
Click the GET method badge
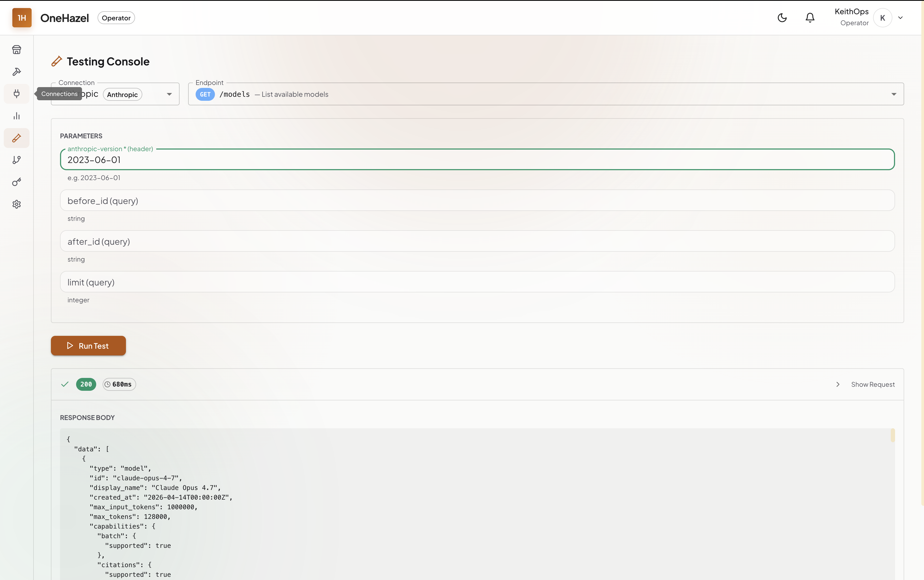tap(205, 94)
